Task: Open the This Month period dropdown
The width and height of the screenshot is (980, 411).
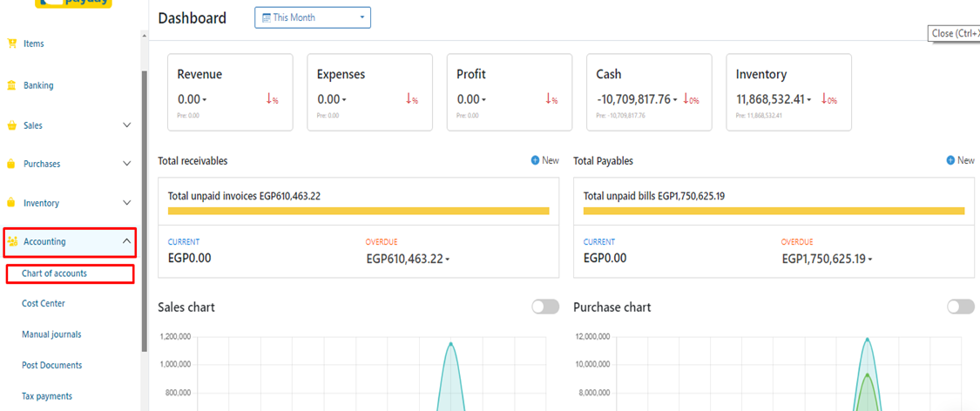Action: [312, 17]
